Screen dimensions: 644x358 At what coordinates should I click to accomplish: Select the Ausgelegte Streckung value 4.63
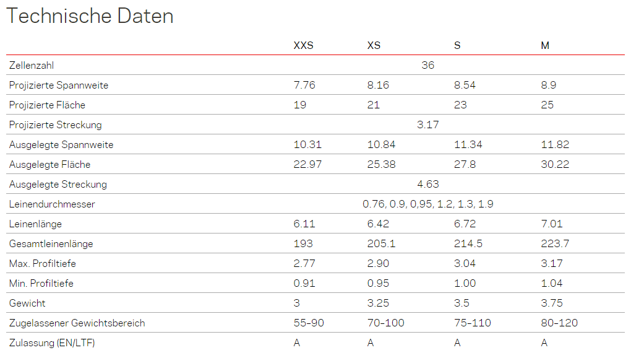click(x=427, y=184)
